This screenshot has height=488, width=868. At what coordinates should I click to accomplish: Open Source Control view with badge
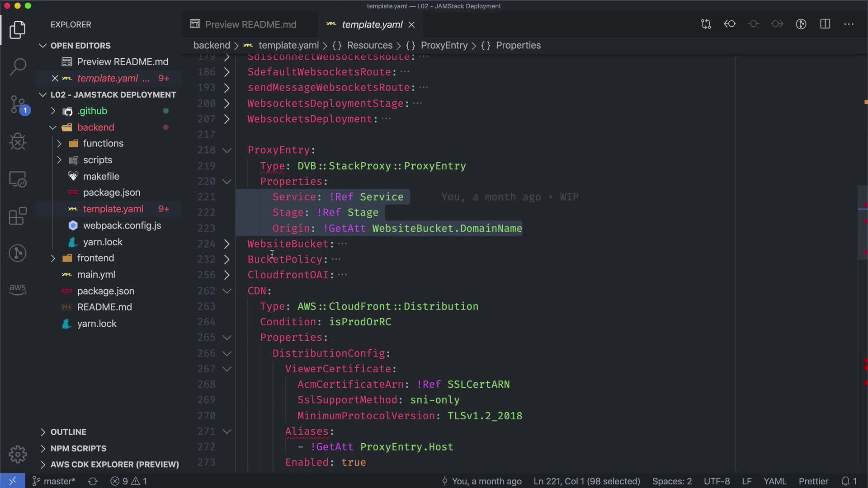pos(18,104)
